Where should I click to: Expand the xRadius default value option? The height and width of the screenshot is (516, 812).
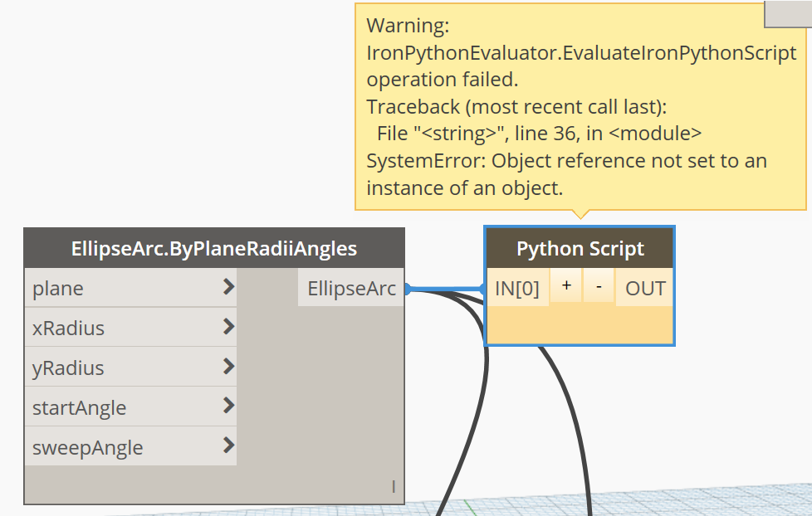pyautogui.click(x=227, y=328)
